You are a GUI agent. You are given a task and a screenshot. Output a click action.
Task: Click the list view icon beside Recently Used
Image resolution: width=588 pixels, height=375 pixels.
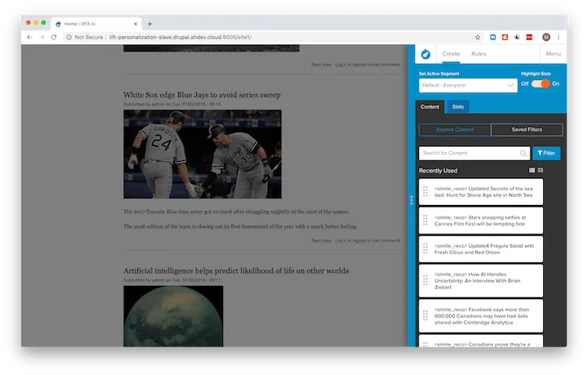click(x=532, y=171)
